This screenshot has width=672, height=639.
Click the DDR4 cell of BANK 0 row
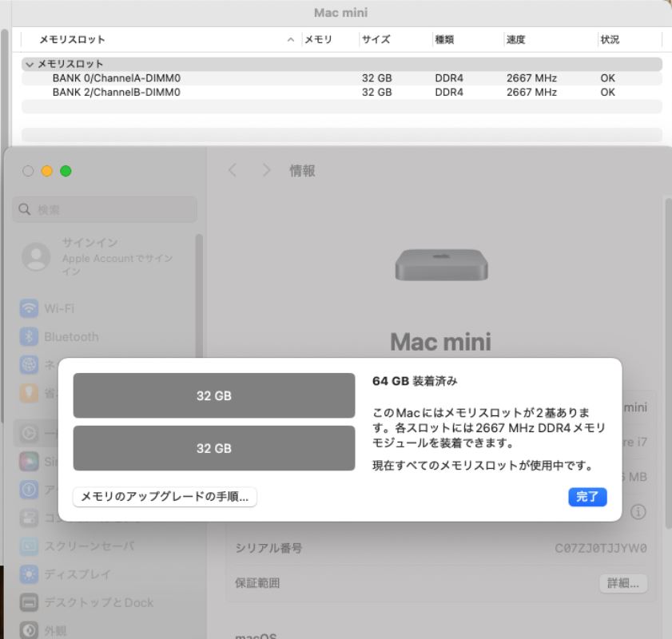(449, 78)
